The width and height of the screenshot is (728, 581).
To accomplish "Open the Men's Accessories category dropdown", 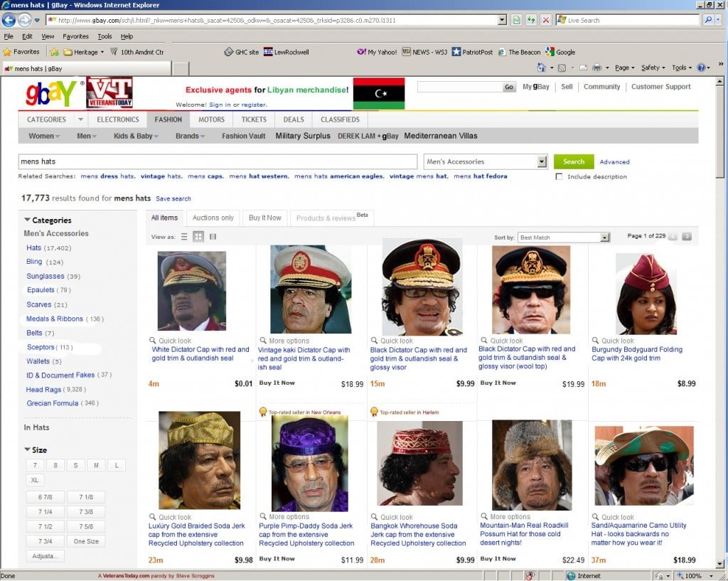I will (x=542, y=161).
